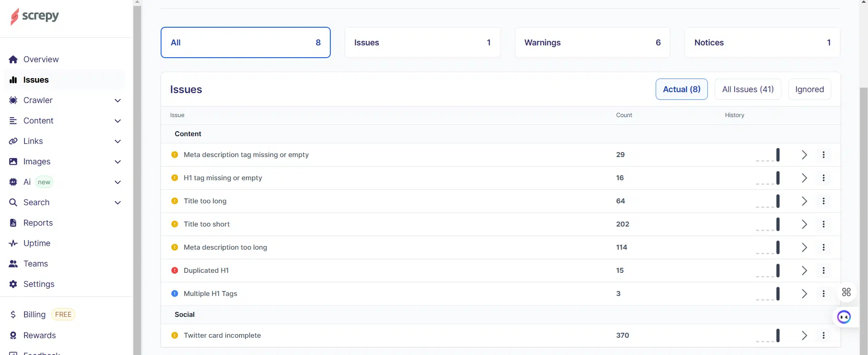Click blue notice icon beside Multiple H1 Tags
This screenshot has width=868, height=355.
point(175,294)
